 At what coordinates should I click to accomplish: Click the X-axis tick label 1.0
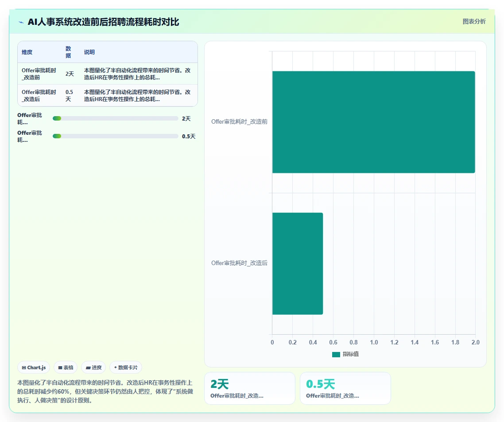(x=374, y=342)
